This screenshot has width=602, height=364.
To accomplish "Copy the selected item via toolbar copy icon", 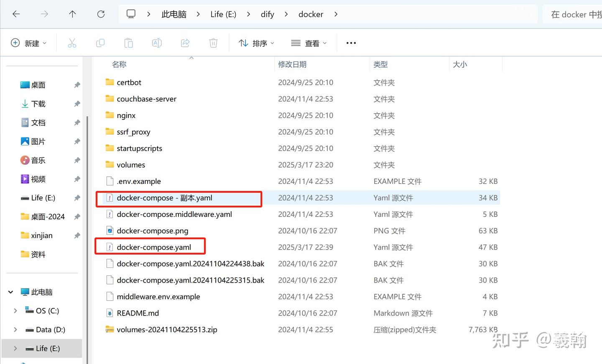I will pos(100,43).
